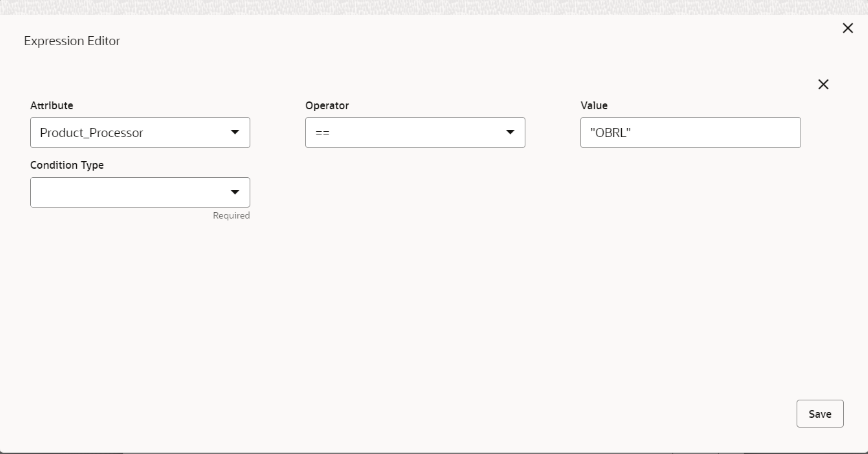The image size is (868, 454).
Task: Close the Expression Editor dialog
Action: [x=848, y=28]
